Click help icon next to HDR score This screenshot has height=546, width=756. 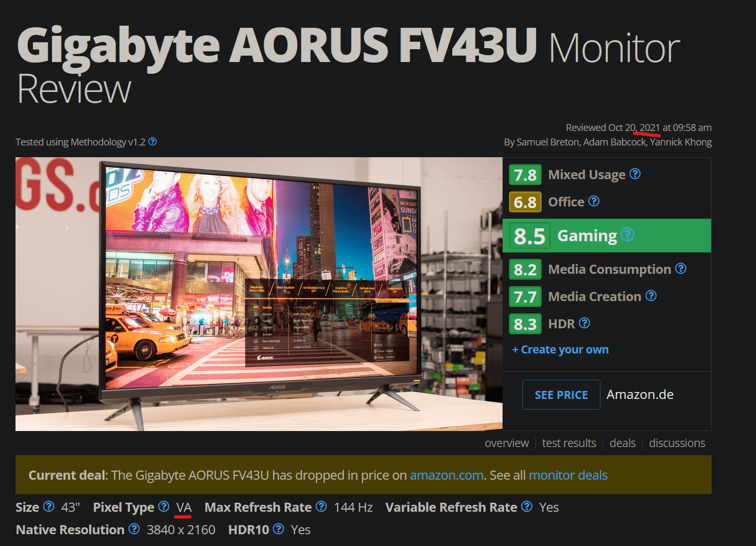[584, 323]
